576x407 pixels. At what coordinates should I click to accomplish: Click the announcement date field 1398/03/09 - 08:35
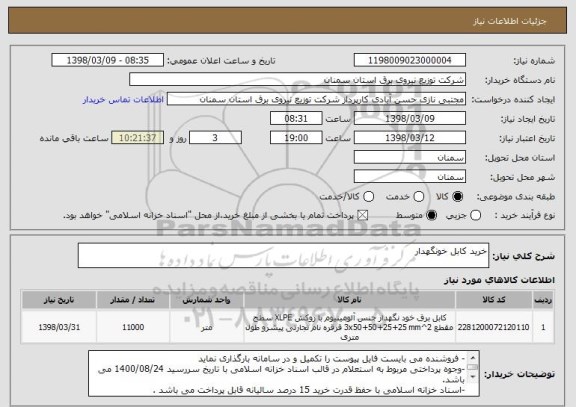pyautogui.click(x=108, y=60)
